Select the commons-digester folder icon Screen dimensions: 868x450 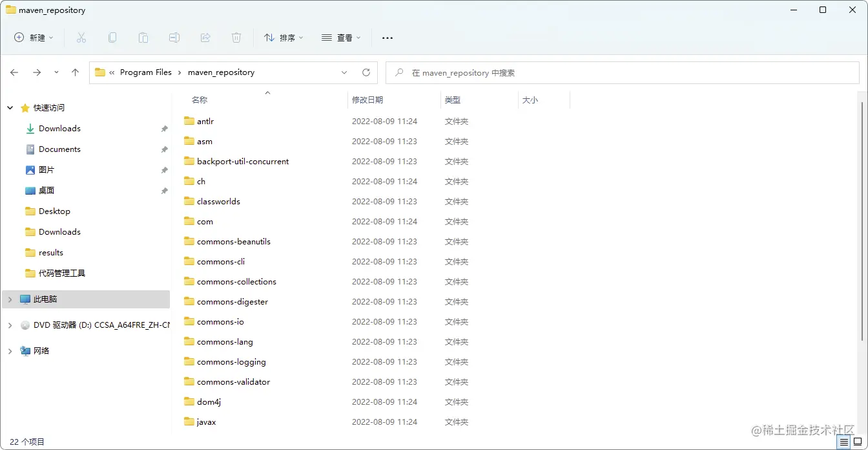[x=189, y=301]
